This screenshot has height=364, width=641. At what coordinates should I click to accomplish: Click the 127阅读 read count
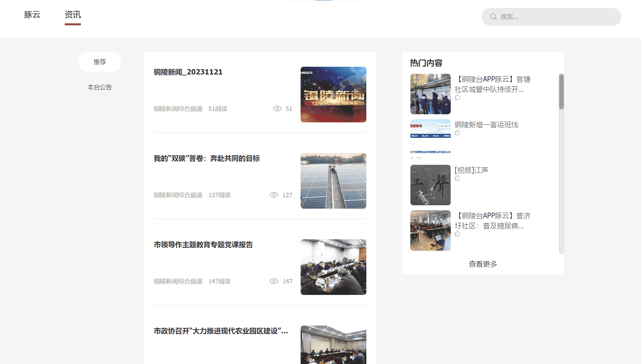pyautogui.click(x=219, y=195)
